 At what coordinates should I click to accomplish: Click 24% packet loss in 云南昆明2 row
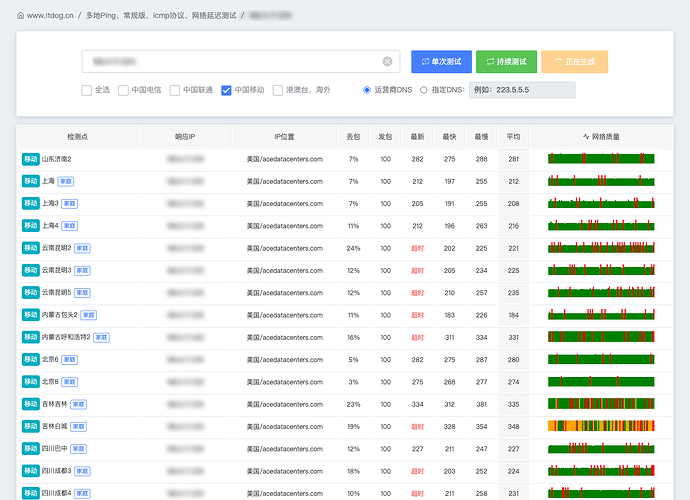[x=353, y=248]
